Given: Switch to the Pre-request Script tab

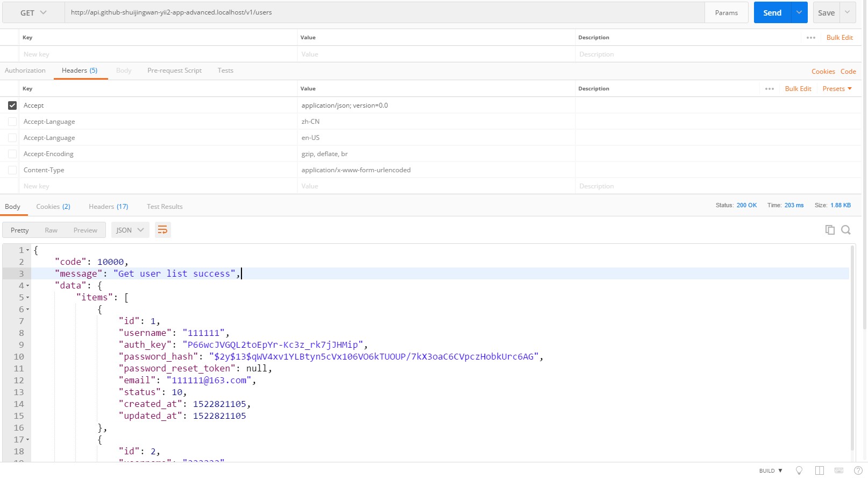Looking at the screenshot, I should point(174,71).
